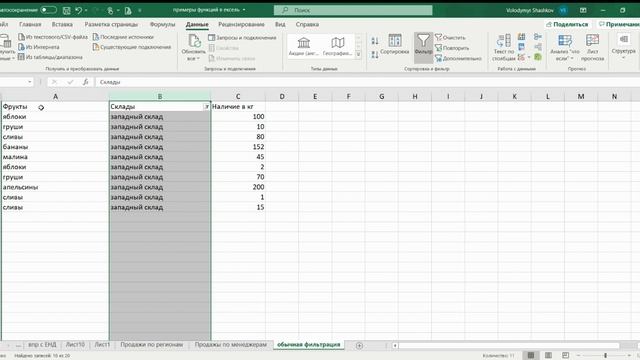Clear the filter with Очистить

pyautogui.click(x=450, y=38)
